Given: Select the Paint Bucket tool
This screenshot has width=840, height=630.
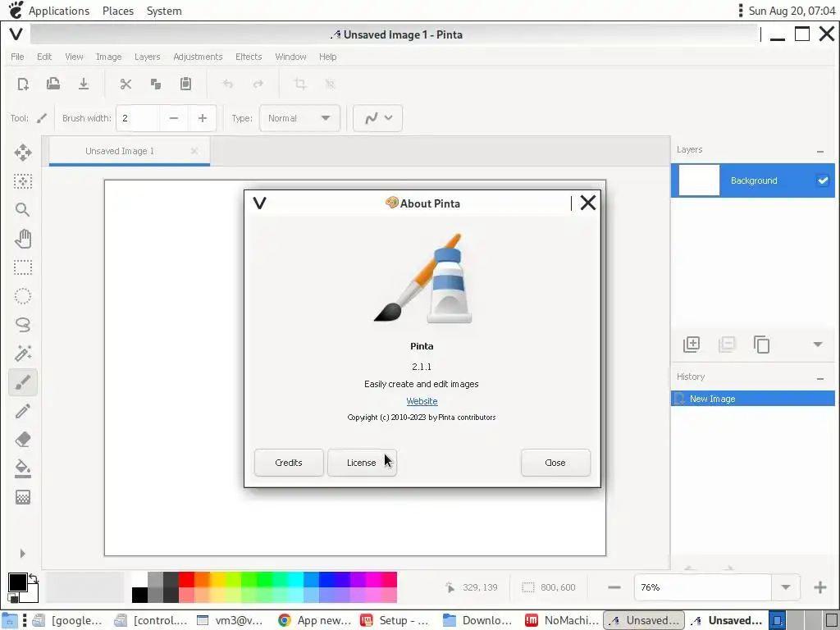Looking at the screenshot, I should click(23, 468).
